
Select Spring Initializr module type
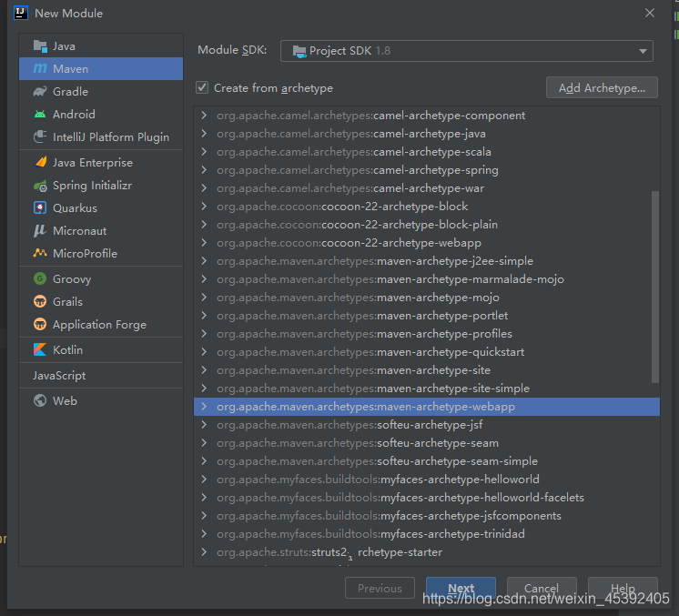click(x=101, y=186)
